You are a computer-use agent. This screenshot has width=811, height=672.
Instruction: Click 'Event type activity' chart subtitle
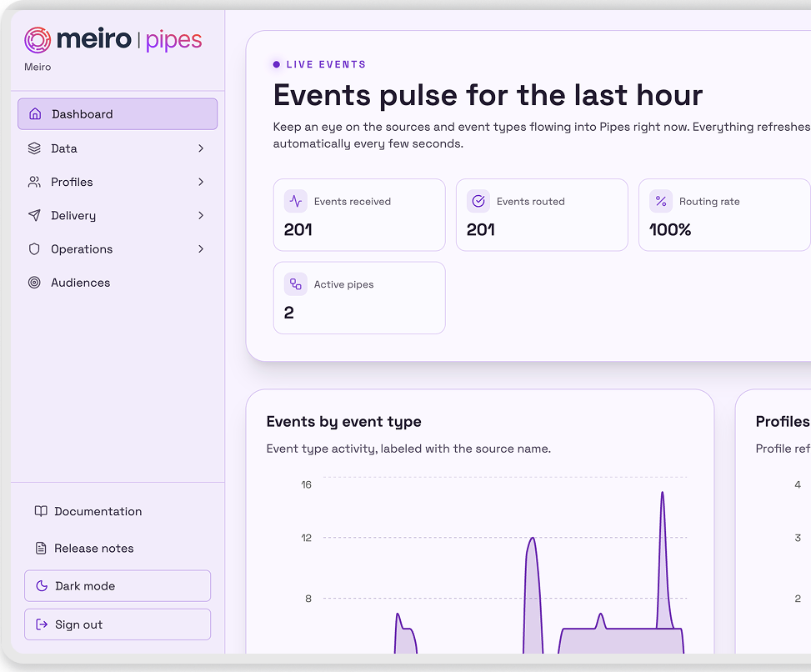point(408,449)
